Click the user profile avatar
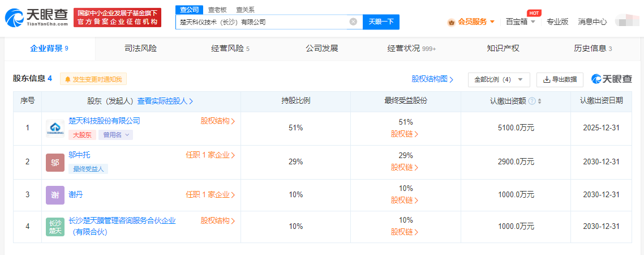Screen dimensions: 644x255 626,22
